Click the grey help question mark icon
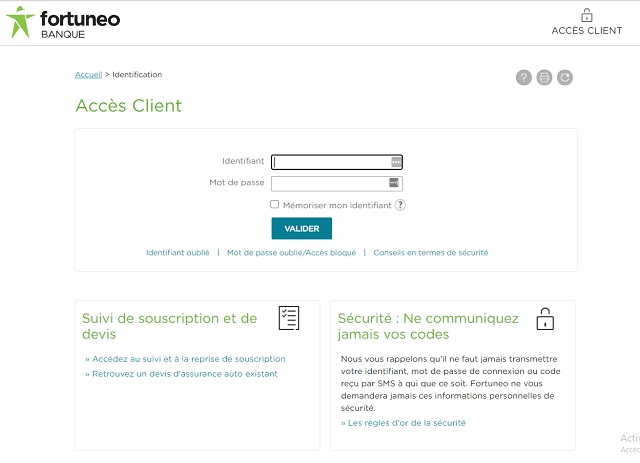Viewport: 640px width, 463px height. point(524,78)
